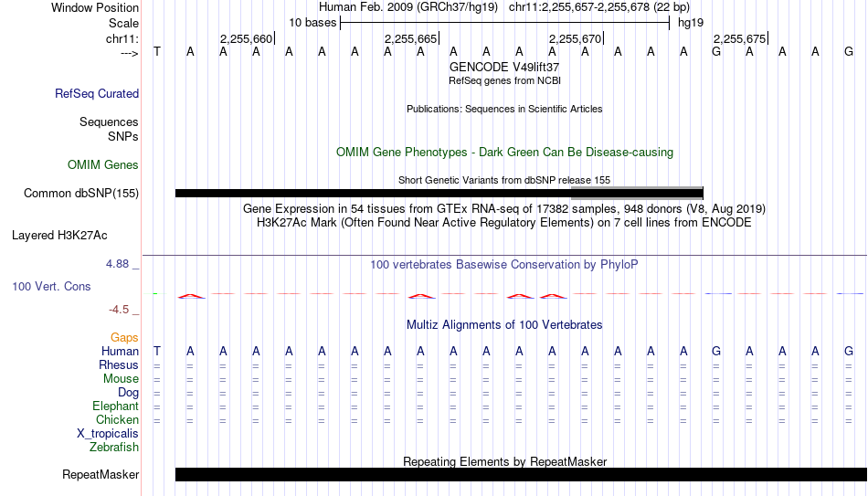Select the RepeatMasker track label

(x=101, y=474)
